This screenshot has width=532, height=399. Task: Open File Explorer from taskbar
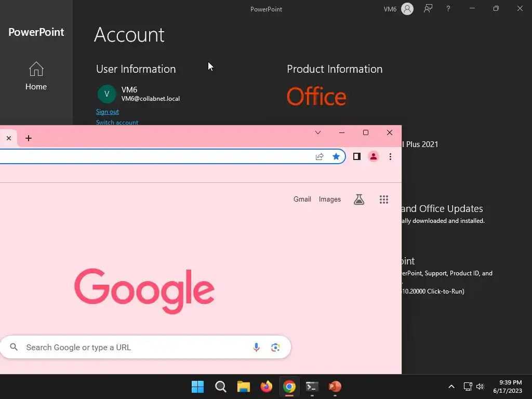pyautogui.click(x=244, y=387)
